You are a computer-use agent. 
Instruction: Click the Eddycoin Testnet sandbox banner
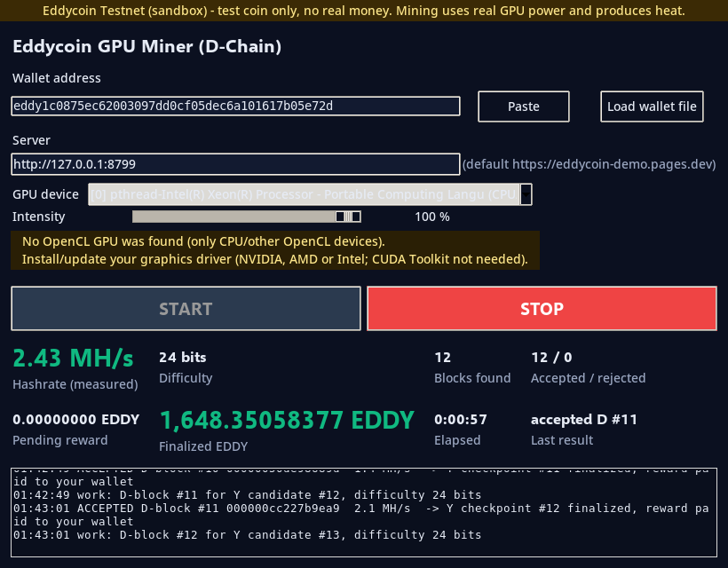(364, 11)
